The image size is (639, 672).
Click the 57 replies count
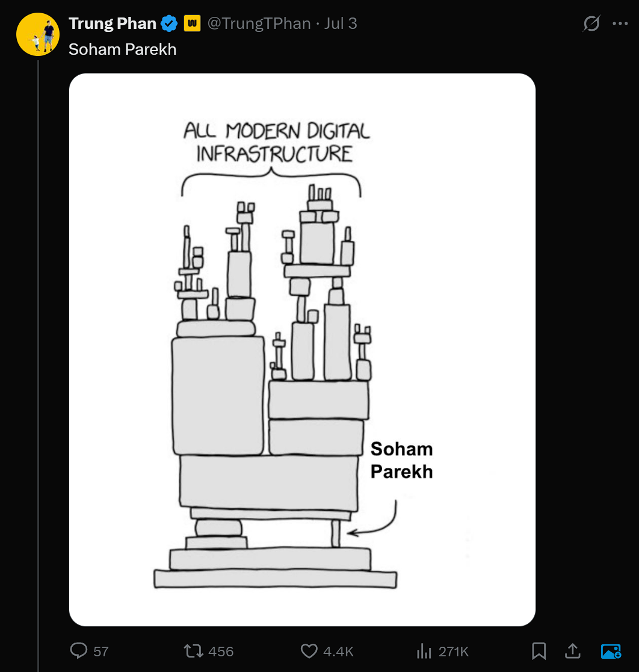(101, 652)
